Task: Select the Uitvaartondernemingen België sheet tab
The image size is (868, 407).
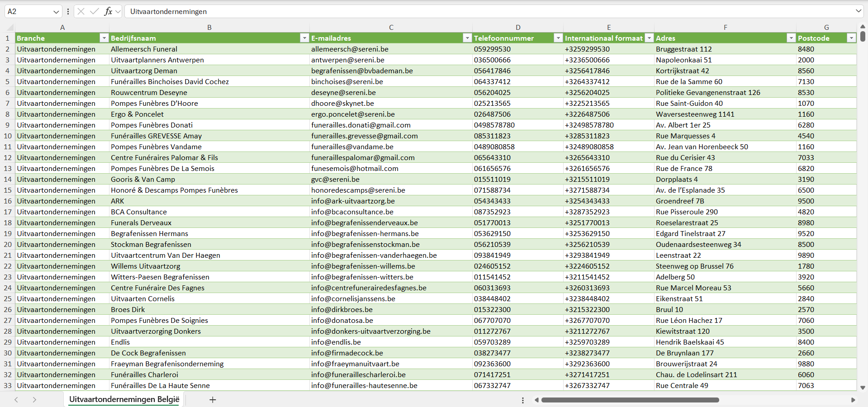Action: 124,400
